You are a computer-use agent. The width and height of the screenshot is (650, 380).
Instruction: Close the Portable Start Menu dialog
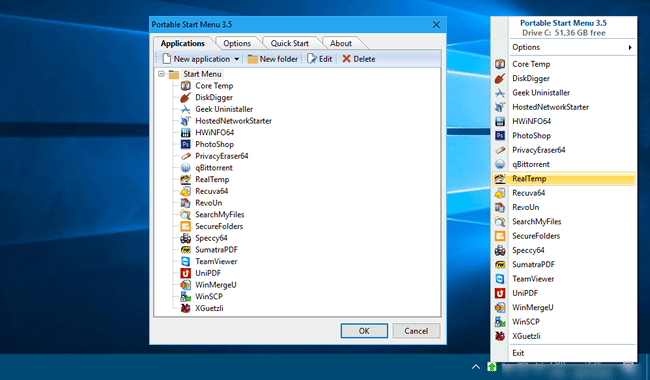436,25
